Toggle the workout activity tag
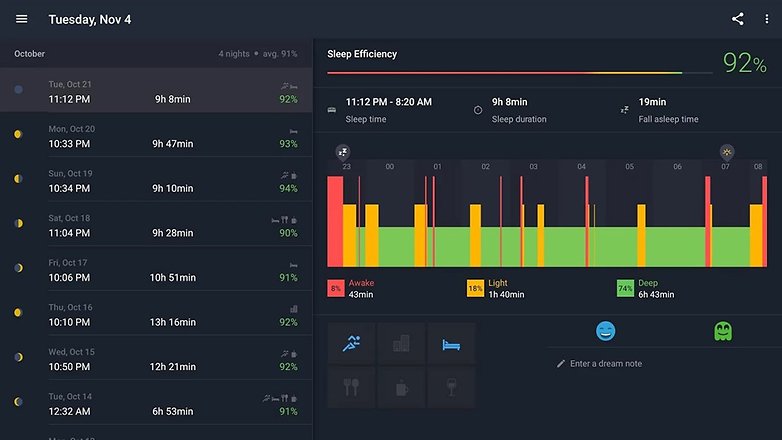The height and width of the screenshot is (440, 782). pos(351,343)
